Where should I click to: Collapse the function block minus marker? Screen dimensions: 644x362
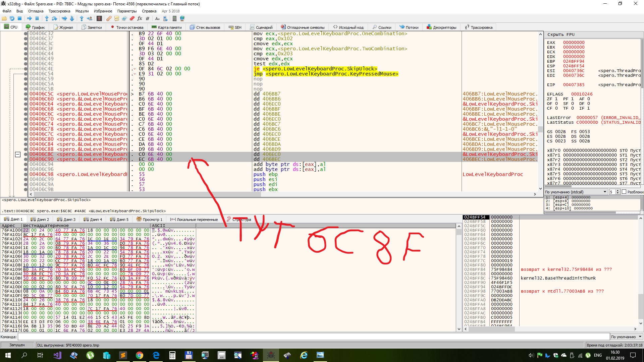tap(18, 155)
